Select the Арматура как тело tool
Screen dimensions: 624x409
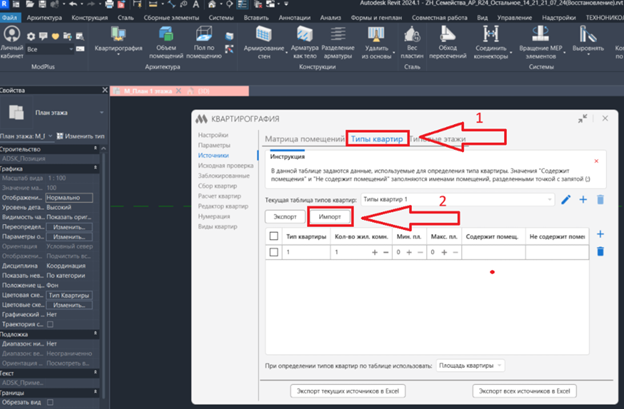pyautogui.click(x=304, y=42)
